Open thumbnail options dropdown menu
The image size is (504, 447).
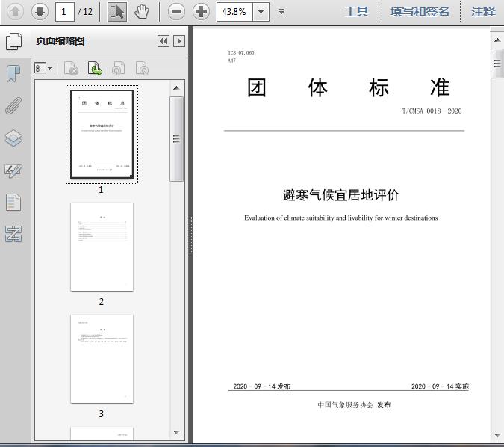tap(43, 68)
